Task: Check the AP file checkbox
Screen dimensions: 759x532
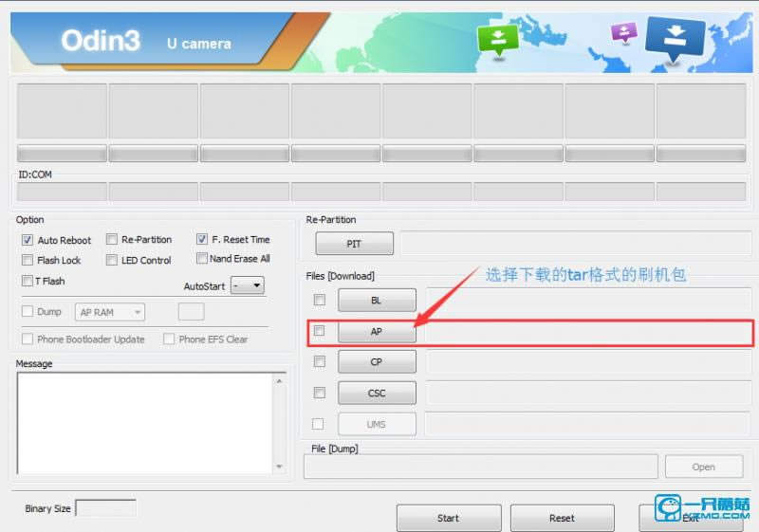Action: (x=320, y=331)
